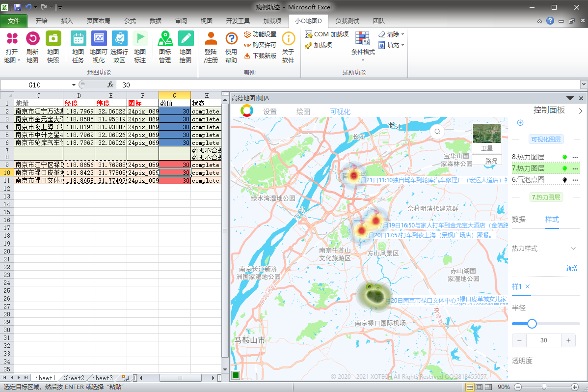Open task pane options triangle menu
The height and width of the screenshot is (392, 588).
[570, 98]
